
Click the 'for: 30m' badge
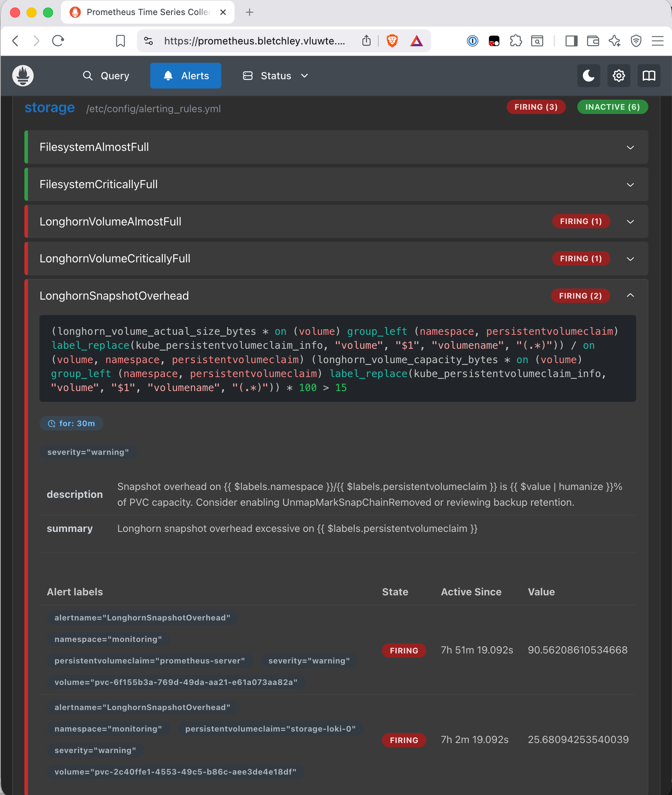coord(71,423)
